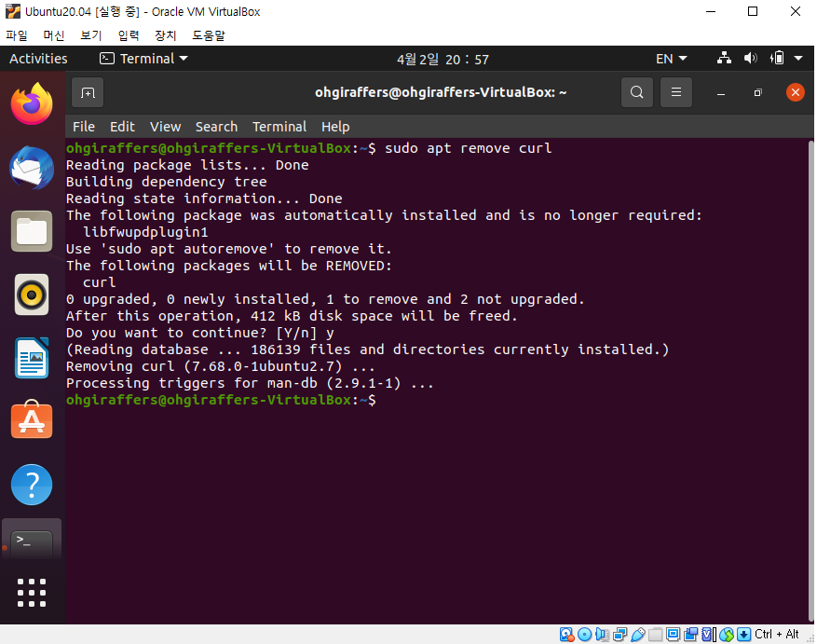Viewport: 817px width, 644px height.
Task: Click 'Processing triggers for man-db' line
Action: point(250,383)
